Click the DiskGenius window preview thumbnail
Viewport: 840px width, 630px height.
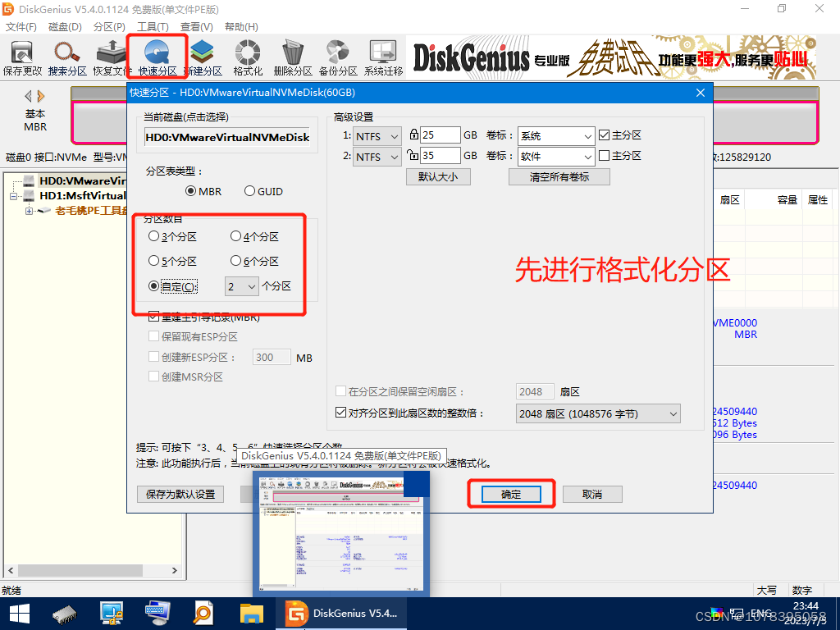click(x=341, y=533)
